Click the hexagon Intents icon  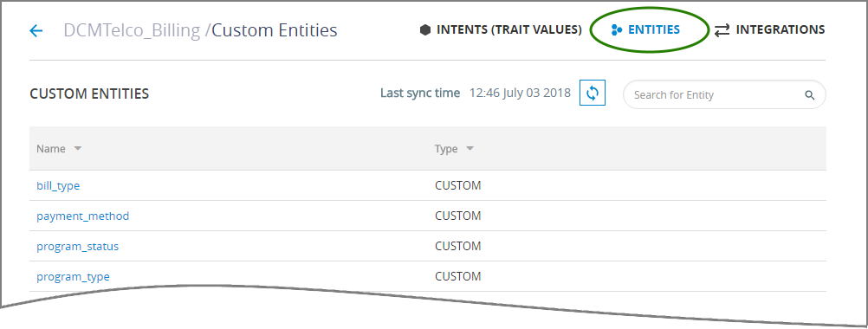(x=425, y=29)
